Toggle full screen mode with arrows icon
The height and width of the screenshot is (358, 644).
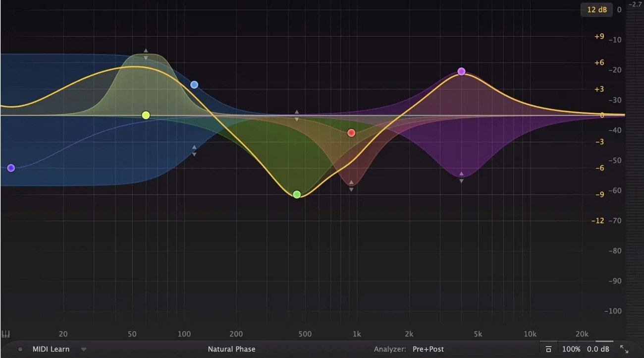(624, 349)
